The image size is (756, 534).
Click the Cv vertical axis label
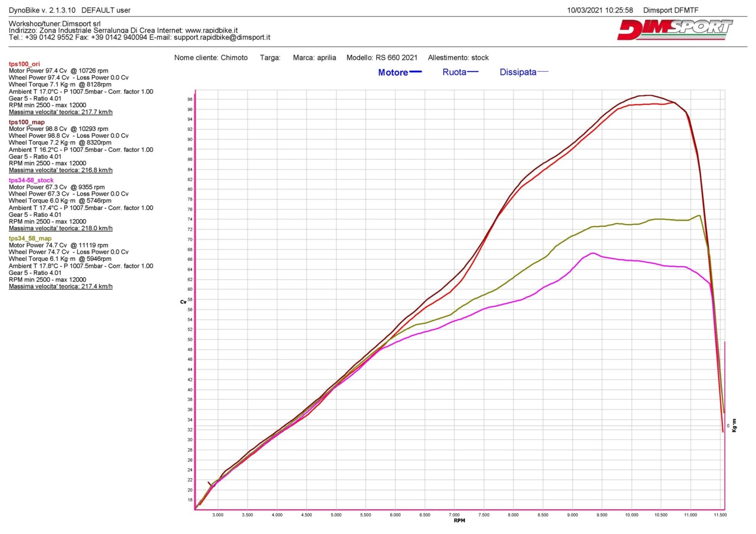pos(183,302)
